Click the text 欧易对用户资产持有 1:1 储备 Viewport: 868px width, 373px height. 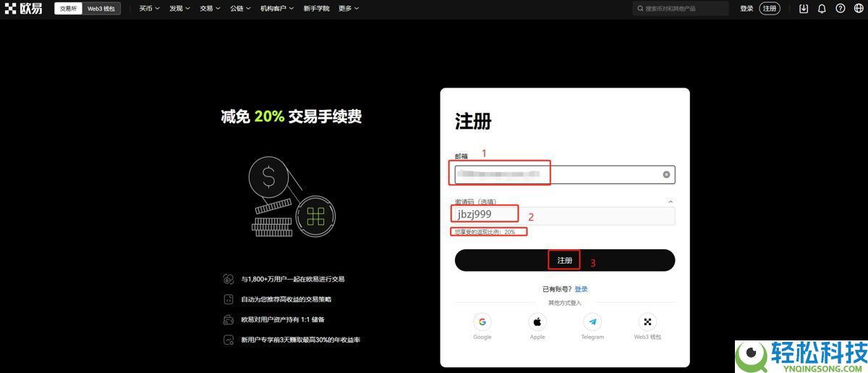click(x=284, y=319)
